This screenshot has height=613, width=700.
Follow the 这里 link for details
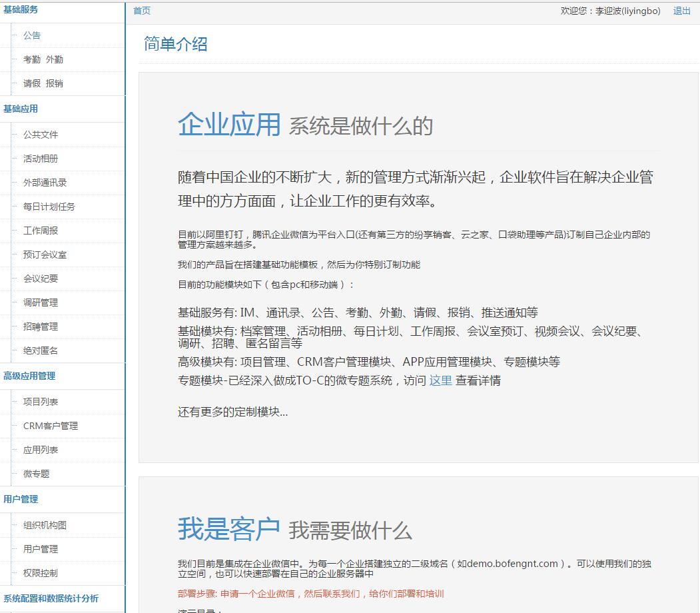click(440, 380)
